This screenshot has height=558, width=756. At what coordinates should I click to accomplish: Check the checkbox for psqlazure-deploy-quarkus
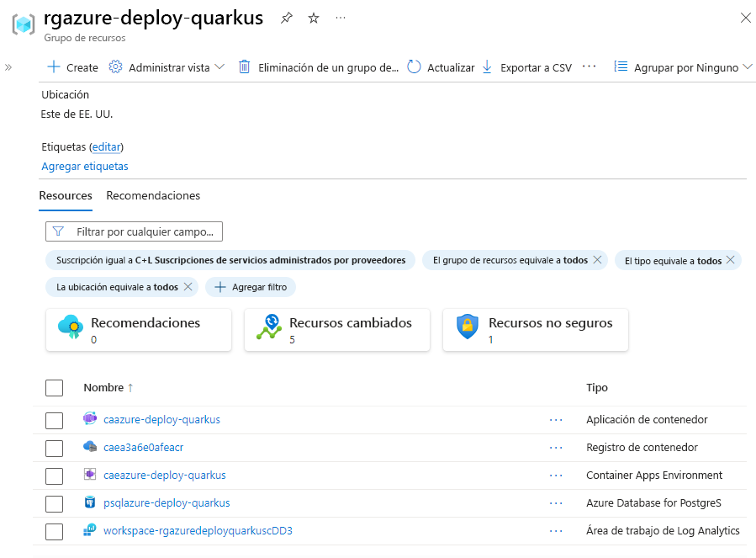click(x=54, y=503)
